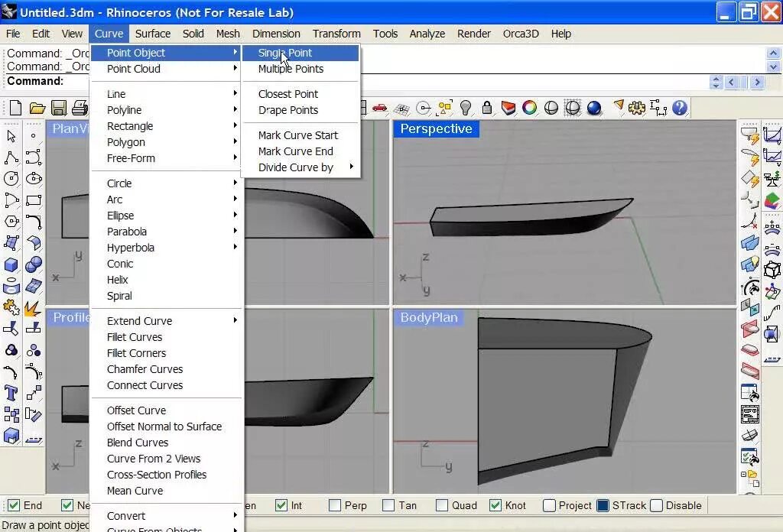
Task: Click the Print icon in toolbar
Action: (80, 108)
